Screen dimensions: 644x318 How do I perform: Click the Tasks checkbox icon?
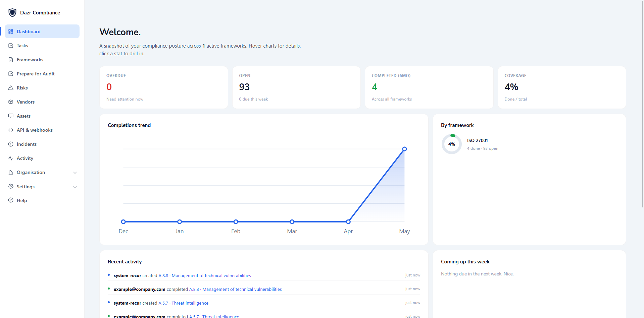11,46
